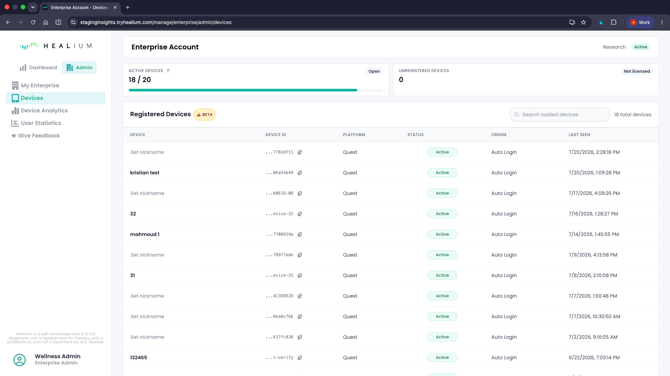Open User Statistics page
The height and width of the screenshot is (376, 670).
[x=56, y=123]
